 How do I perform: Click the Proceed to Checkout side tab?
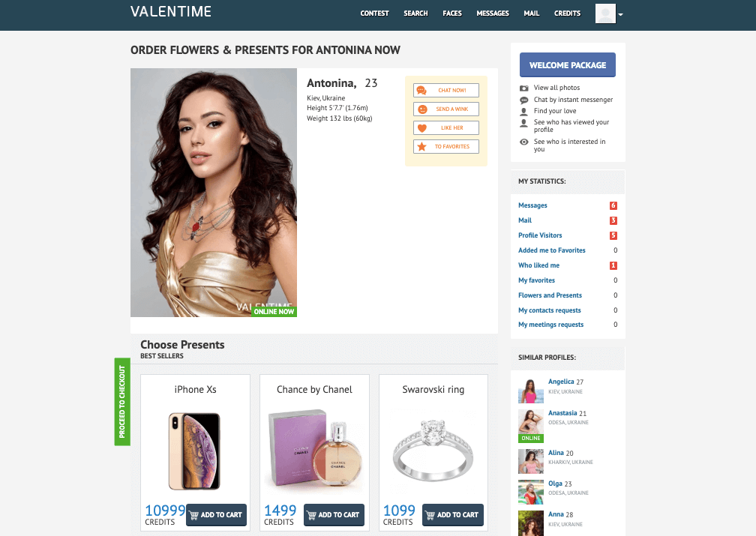tap(122, 402)
